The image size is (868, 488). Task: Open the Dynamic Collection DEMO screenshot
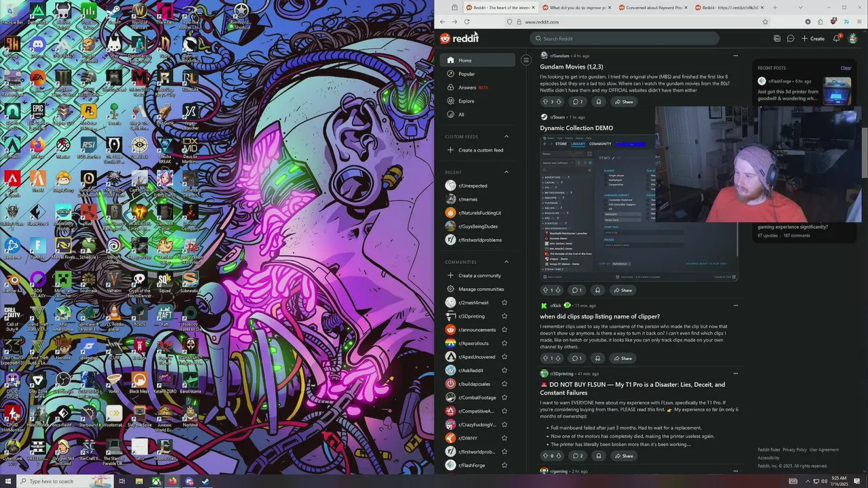639,208
